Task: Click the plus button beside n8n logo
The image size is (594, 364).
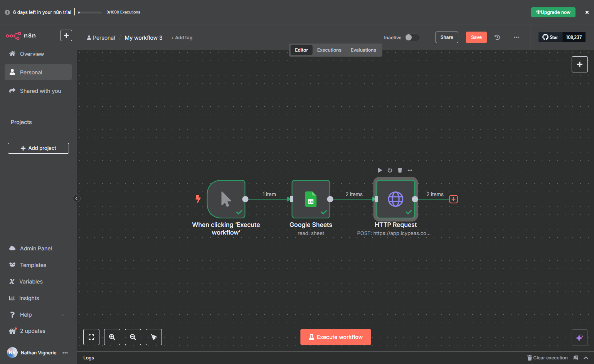Action: (x=66, y=35)
